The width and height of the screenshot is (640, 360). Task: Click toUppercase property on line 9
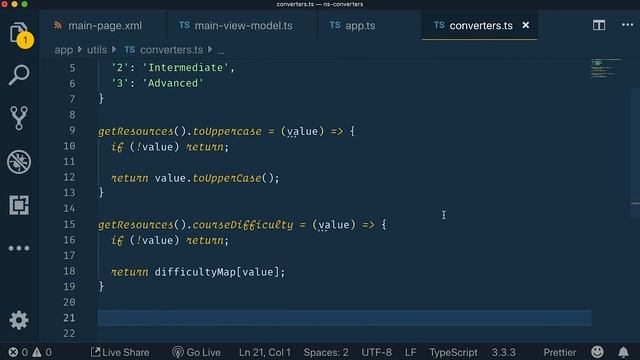point(227,131)
